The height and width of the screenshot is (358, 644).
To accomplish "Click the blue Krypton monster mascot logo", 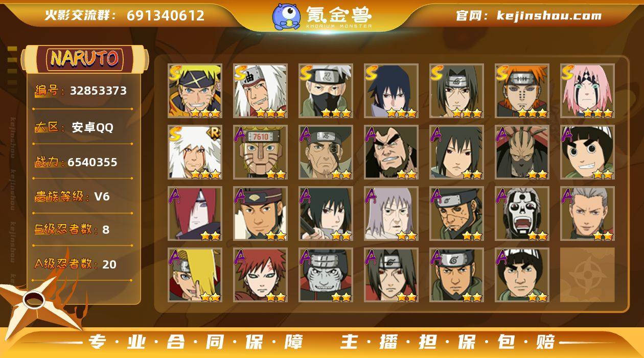I will click(286, 16).
